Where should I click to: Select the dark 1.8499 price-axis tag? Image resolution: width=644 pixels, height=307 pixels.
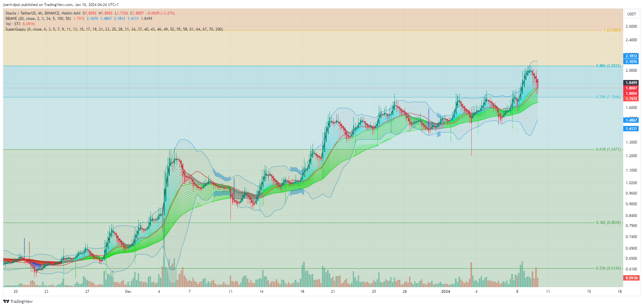[x=631, y=83]
